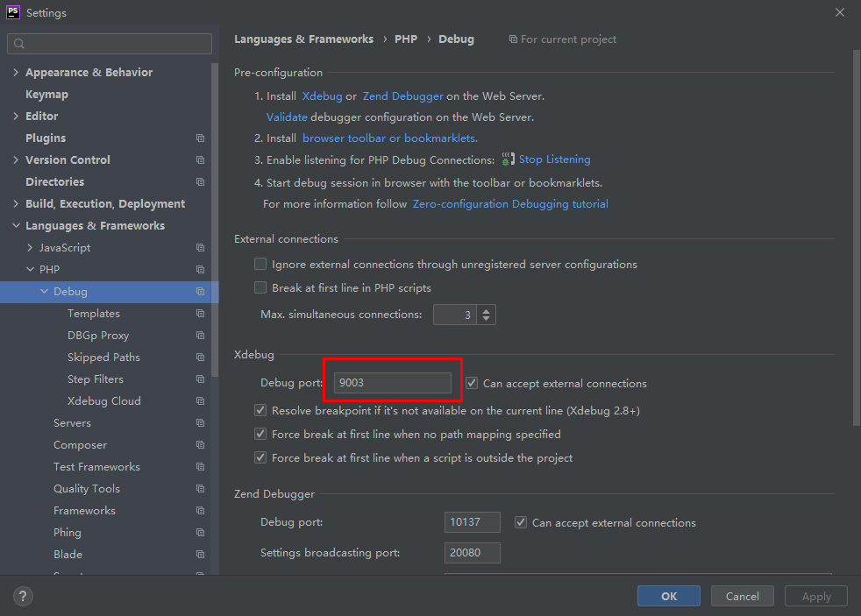Click the project-level icon beside PHP
Screen dimensions: 861x616
click(x=201, y=270)
